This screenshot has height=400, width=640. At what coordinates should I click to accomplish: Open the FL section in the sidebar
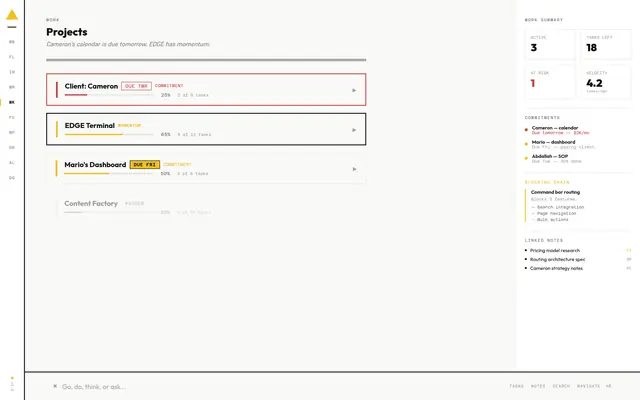pos(12,57)
